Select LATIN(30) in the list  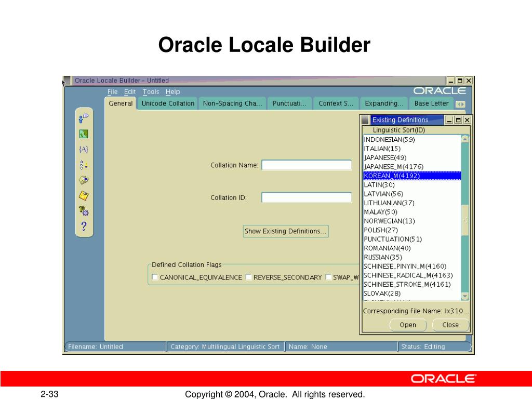click(412, 184)
